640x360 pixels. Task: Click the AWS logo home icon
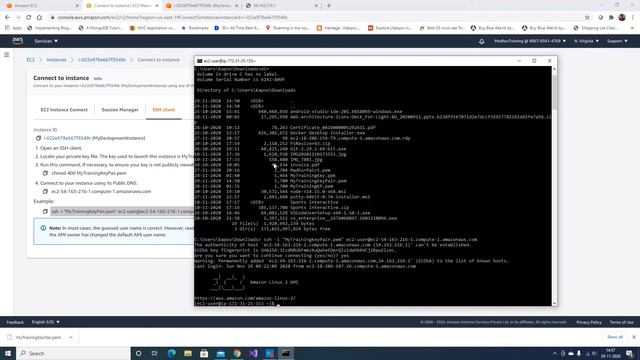point(18,40)
